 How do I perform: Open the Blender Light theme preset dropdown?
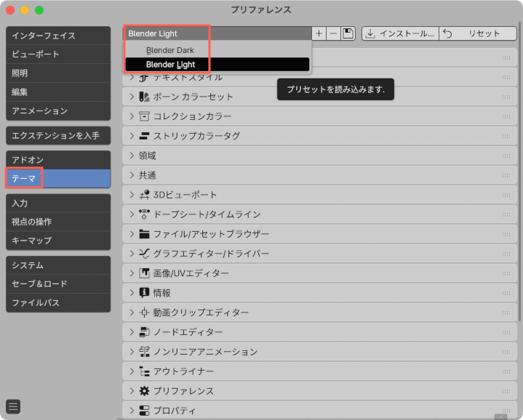(x=217, y=33)
